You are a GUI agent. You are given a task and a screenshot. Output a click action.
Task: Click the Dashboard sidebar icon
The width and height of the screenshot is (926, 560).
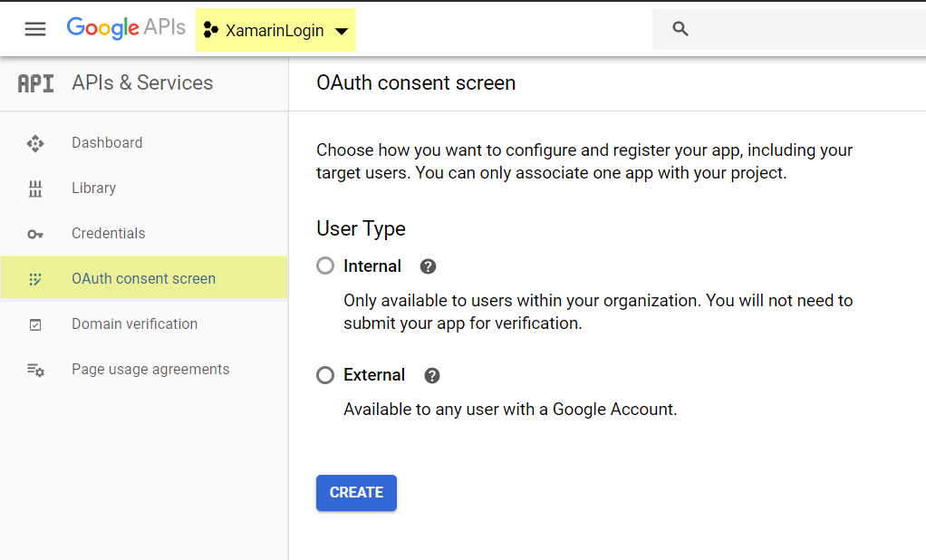coord(35,143)
